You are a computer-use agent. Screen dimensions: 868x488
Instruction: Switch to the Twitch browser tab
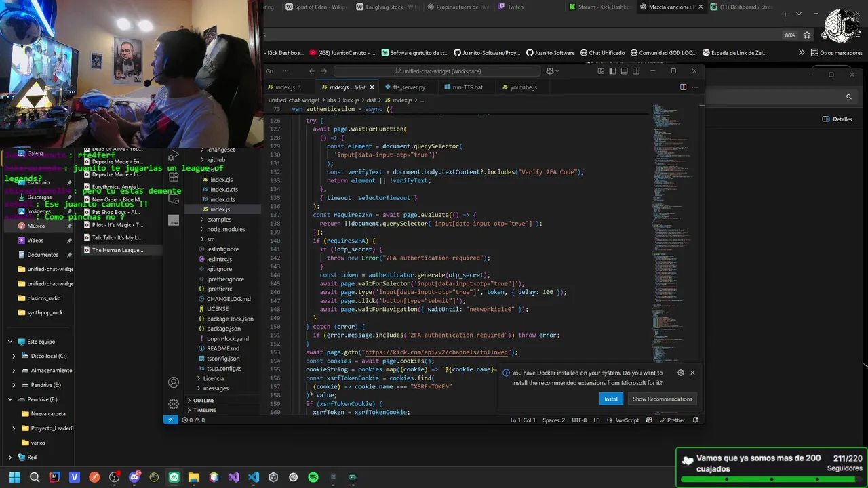515,7
